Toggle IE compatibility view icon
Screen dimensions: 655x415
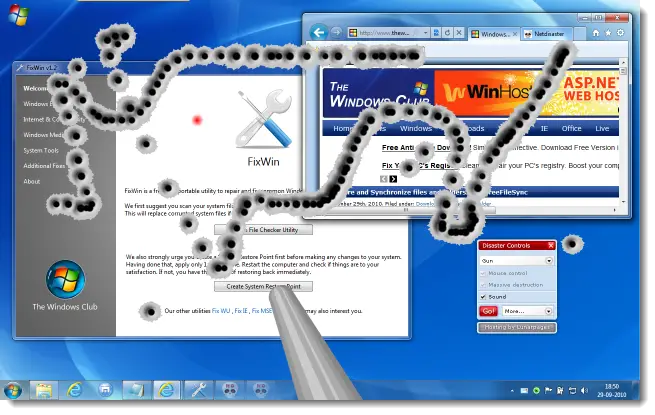click(436, 33)
